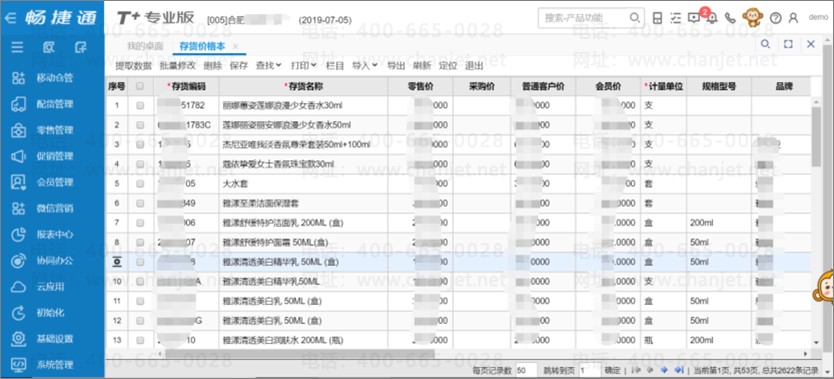
Task: Click the 提取数据 toolbar button
Action: coord(134,66)
